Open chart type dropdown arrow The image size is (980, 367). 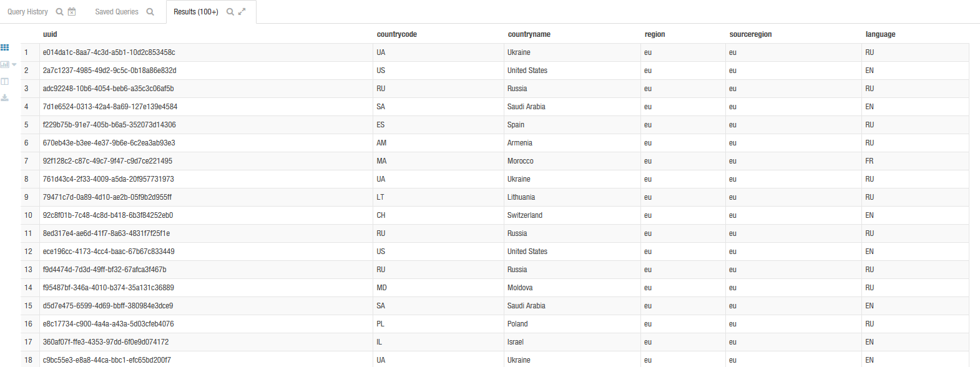click(14, 64)
